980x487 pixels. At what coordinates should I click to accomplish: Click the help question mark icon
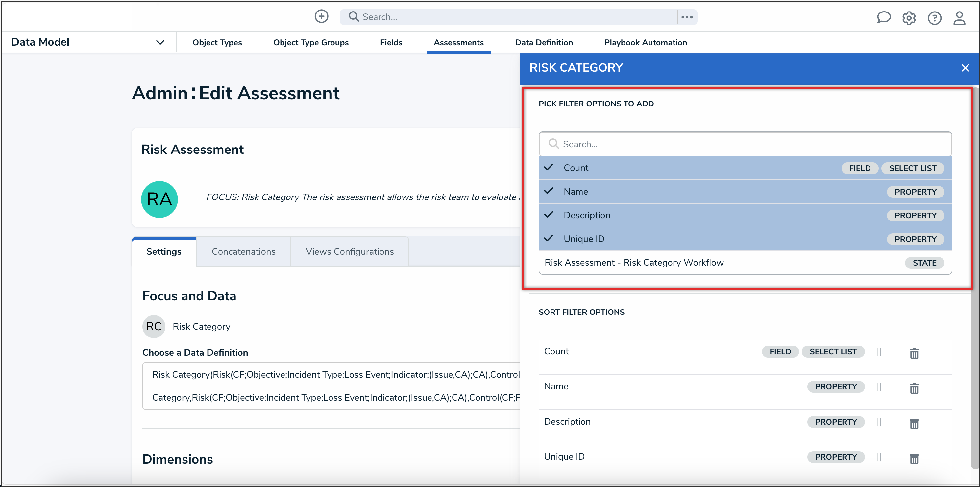(934, 18)
